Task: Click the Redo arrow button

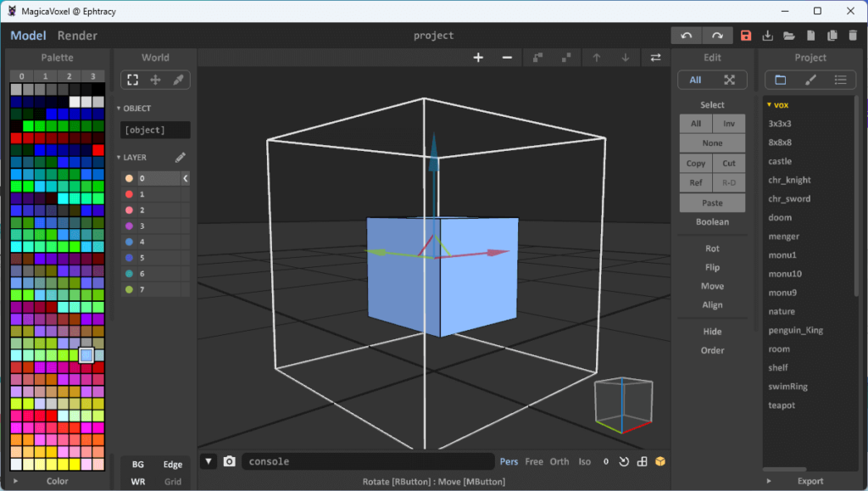Action: tap(717, 36)
